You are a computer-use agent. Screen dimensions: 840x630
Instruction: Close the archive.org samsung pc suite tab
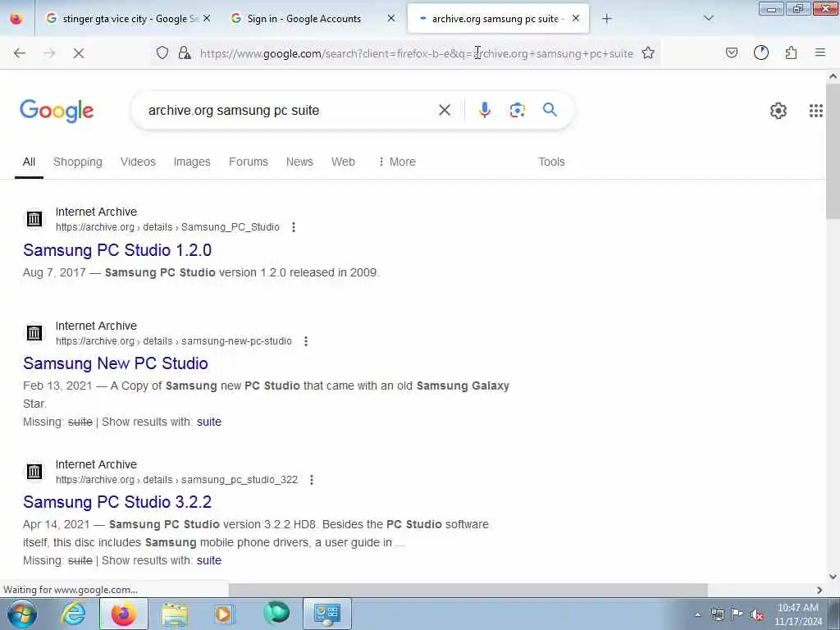(575, 19)
